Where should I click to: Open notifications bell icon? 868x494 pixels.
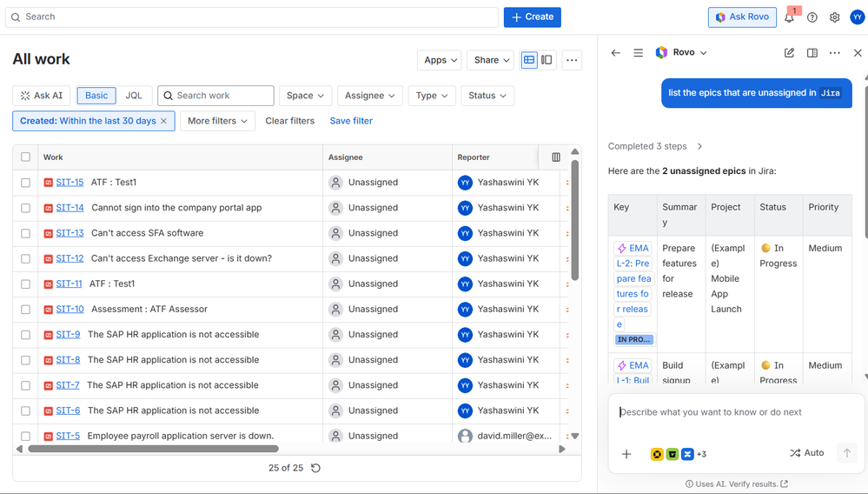(789, 17)
